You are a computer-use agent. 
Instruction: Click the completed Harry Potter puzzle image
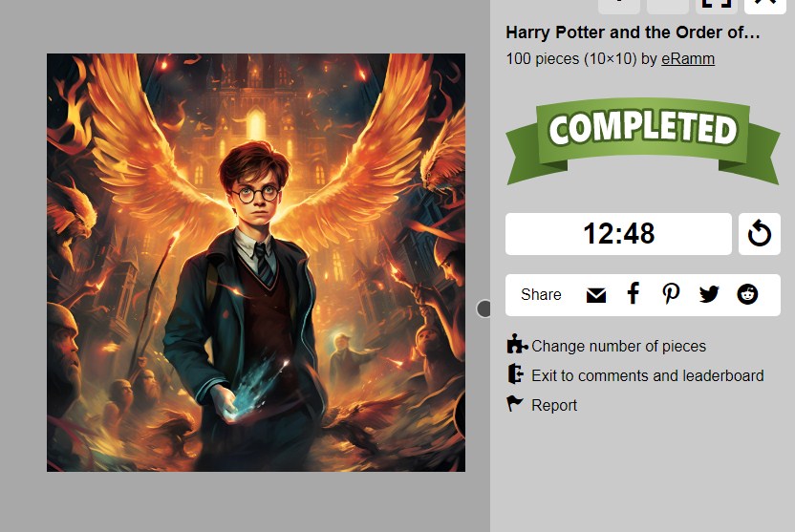256,263
